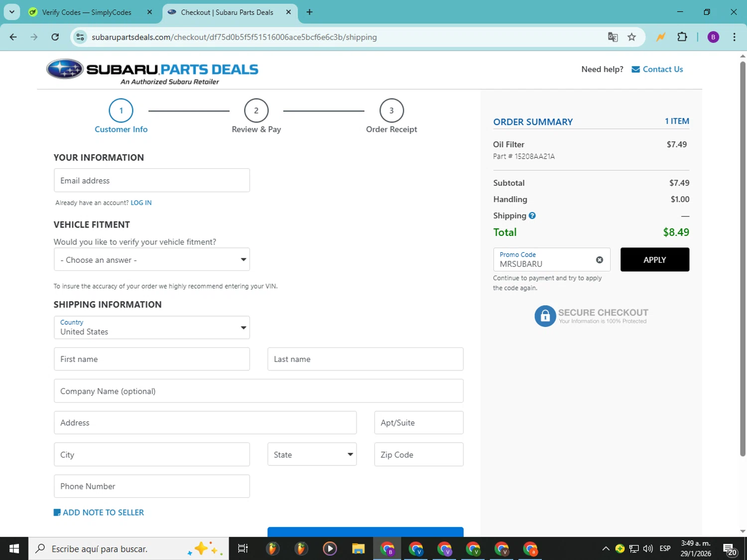Open the media player taskbar icon
The width and height of the screenshot is (747, 560).
pos(330,549)
